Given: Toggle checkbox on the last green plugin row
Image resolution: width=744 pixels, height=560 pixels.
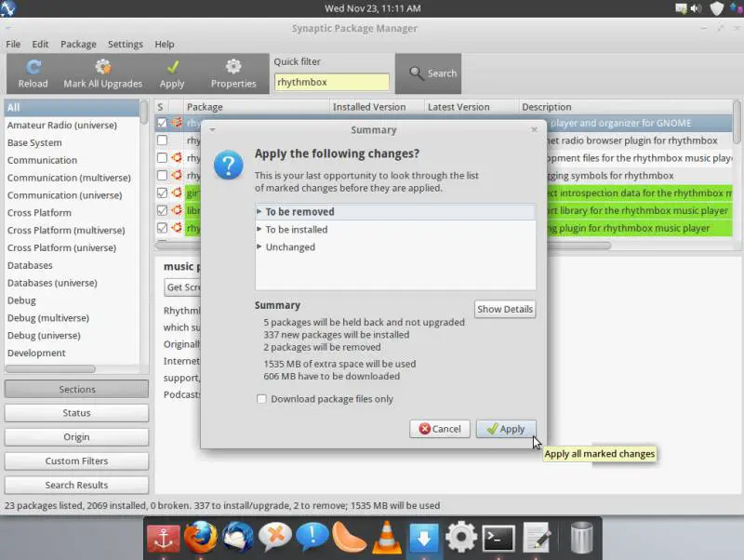Looking at the screenshot, I should pyautogui.click(x=162, y=228).
